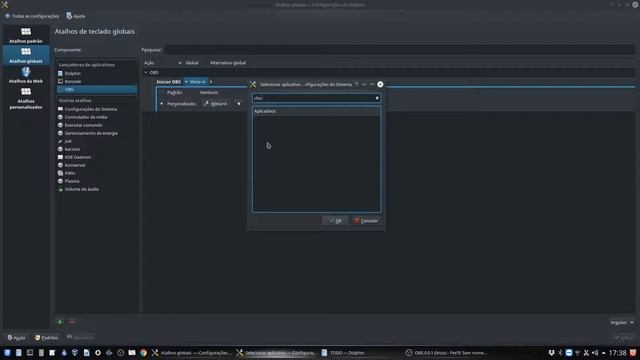This screenshot has width=640, height=360.
Task: Remove component with the minus button
Action: 72,322
